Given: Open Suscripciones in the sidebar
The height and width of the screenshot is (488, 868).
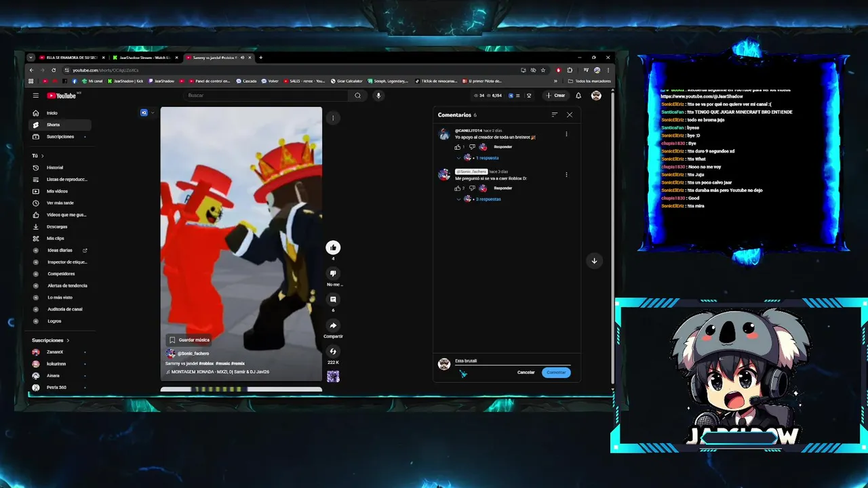Looking at the screenshot, I should [60, 137].
